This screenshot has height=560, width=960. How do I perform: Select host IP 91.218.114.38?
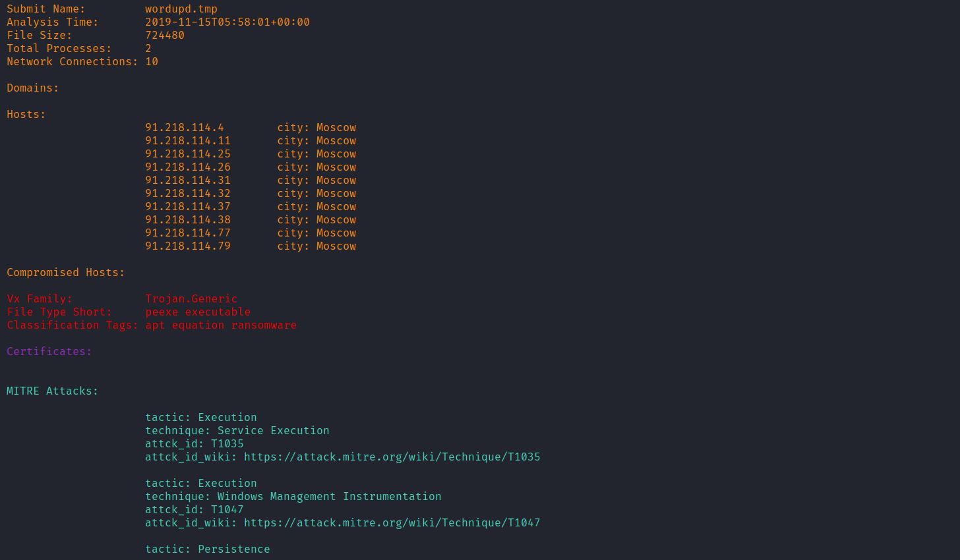point(188,220)
